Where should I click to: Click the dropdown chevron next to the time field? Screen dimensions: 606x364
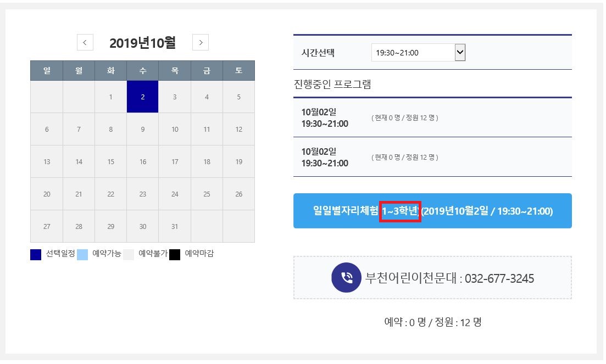(459, 53)
